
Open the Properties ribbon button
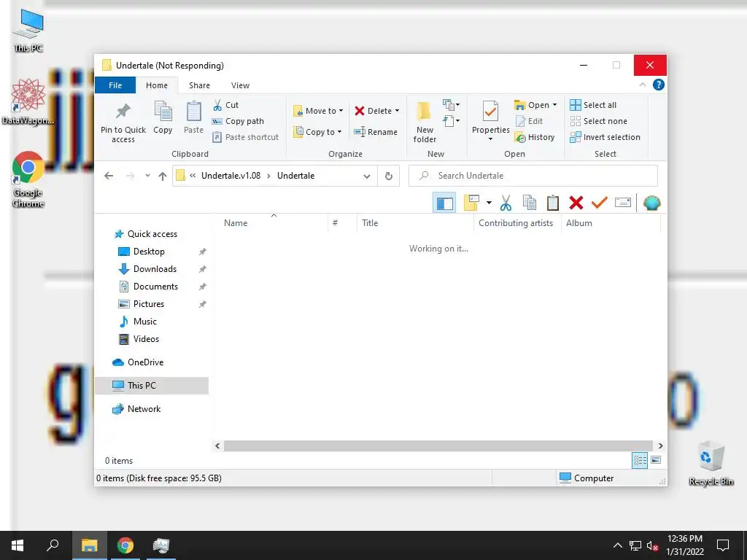pyautogui.click(x=491, y=120)
